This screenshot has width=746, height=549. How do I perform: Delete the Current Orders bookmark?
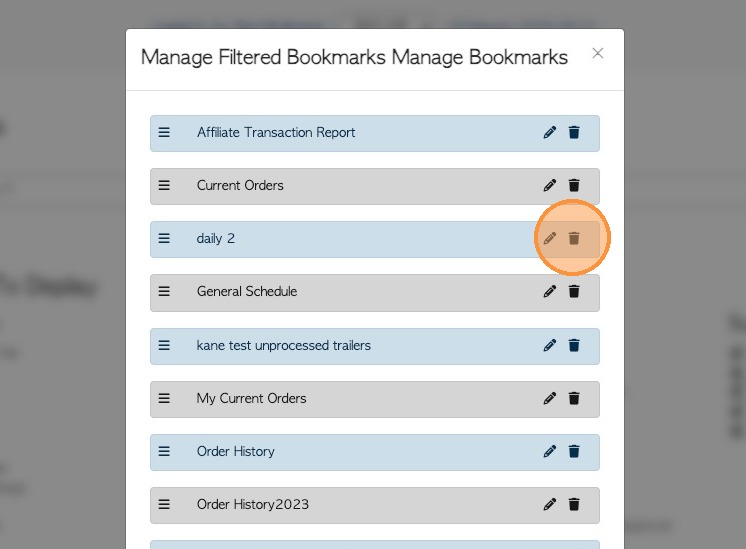[x=574, y=186]
